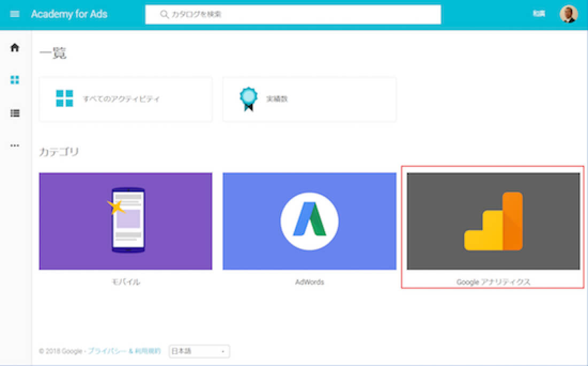Image resolution: width=588 pixels, height=366 pixels.
Task: Click the ribbon badge award icon
Action: (248, 99)
